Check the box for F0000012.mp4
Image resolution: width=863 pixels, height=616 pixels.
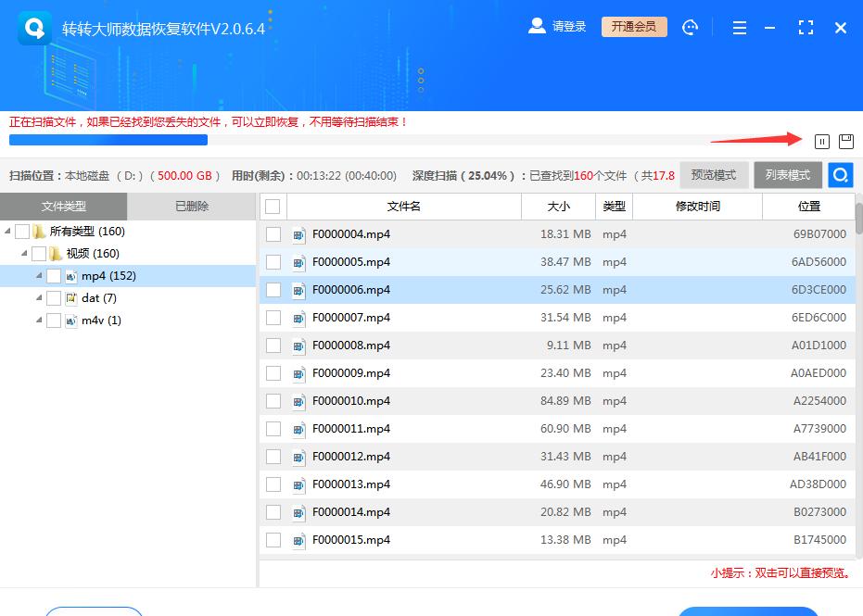273,457
